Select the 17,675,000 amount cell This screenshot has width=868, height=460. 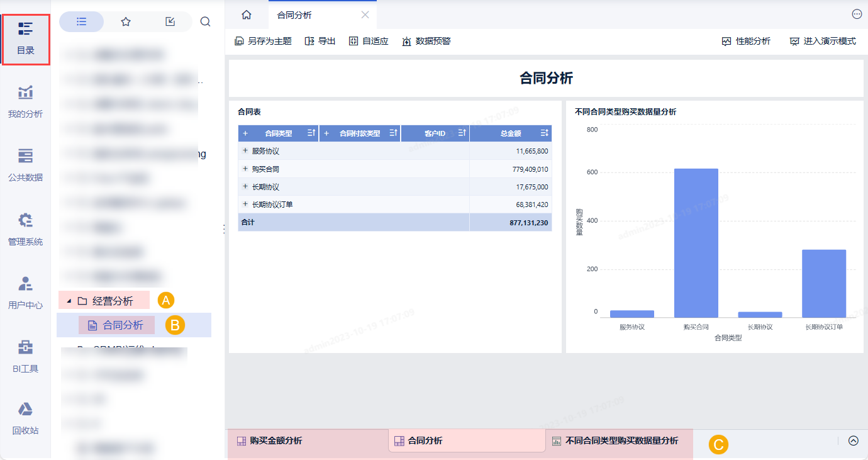pos(511,186)
